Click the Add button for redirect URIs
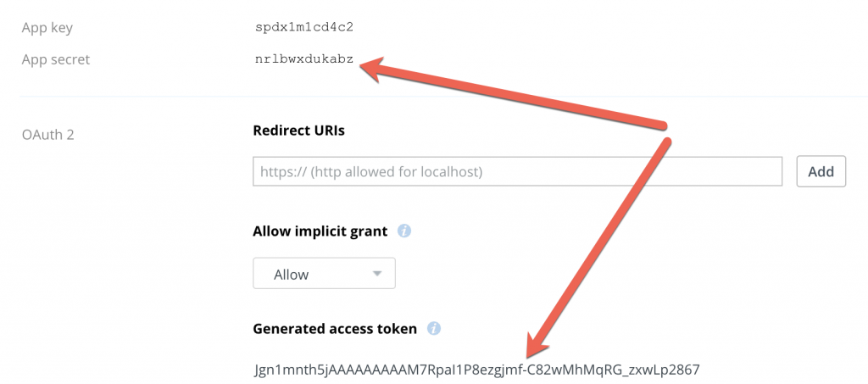 [x=821, y=171]
